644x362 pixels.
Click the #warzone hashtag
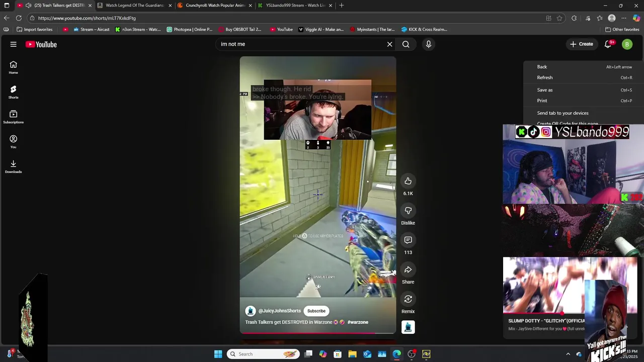(358, 322)
